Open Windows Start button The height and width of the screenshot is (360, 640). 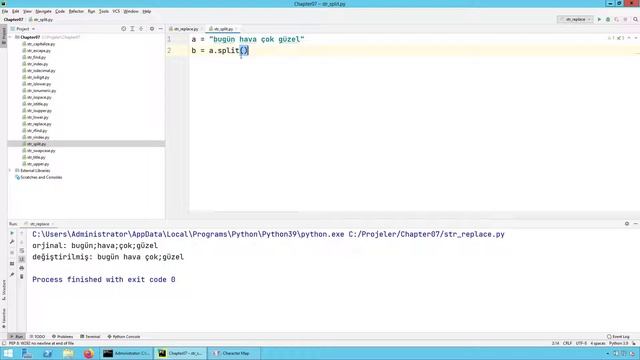8,353
